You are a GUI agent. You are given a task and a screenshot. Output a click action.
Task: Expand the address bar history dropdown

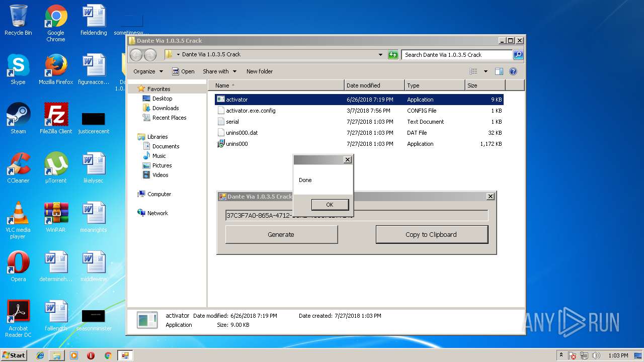click(x=381, y=55)
